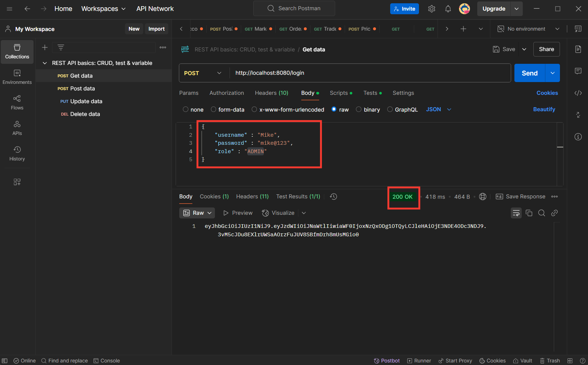Image resolution: width=588 pixels, height=365 pixels.
Task: Click the Cookies link in request
Action: click(x=547, y=93)
